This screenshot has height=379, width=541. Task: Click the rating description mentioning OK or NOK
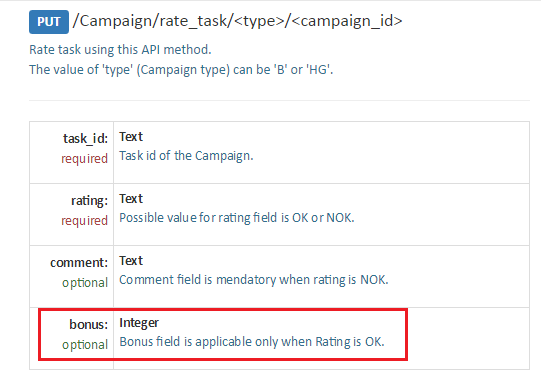(237, 218)
